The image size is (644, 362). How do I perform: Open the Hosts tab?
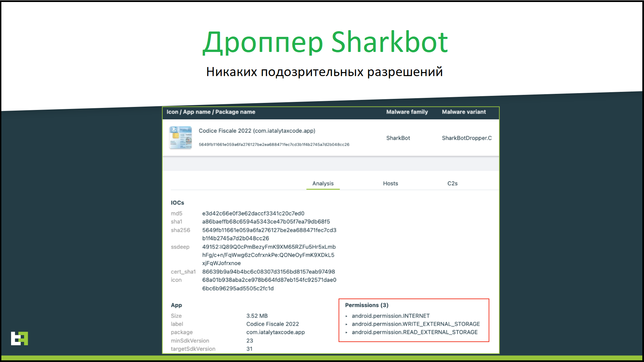[x=390, y=183]
